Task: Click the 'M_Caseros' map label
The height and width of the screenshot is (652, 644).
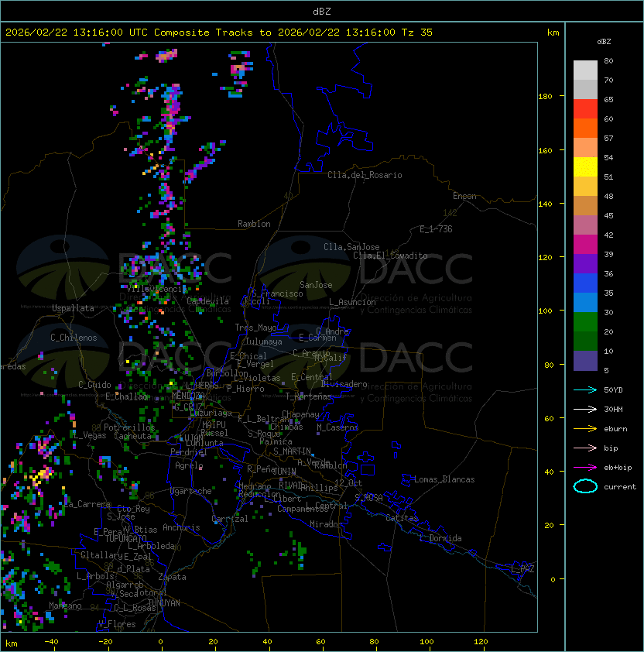Action: [x=337, y=427]
